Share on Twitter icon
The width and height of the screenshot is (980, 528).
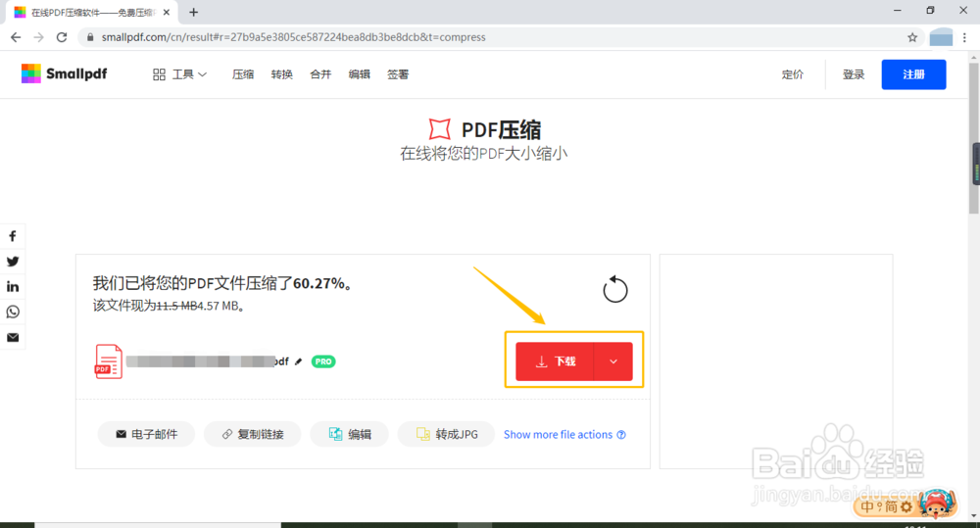[13, 262]
